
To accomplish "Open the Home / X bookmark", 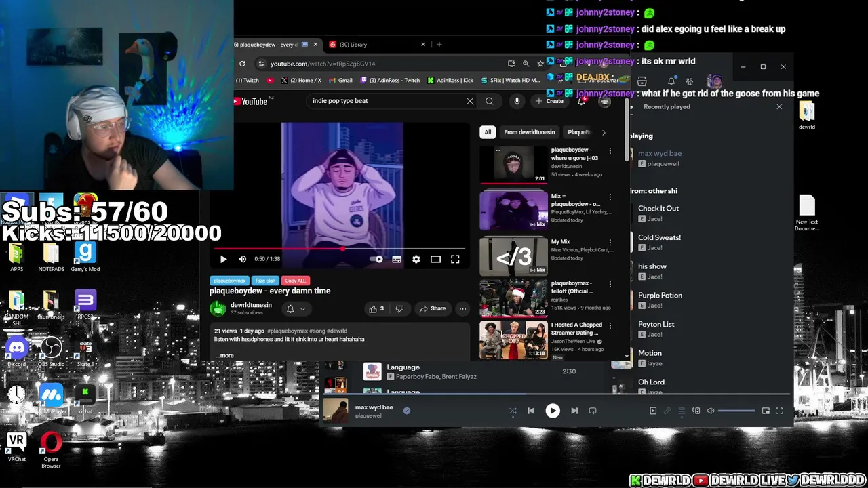I will pos(300,81).
